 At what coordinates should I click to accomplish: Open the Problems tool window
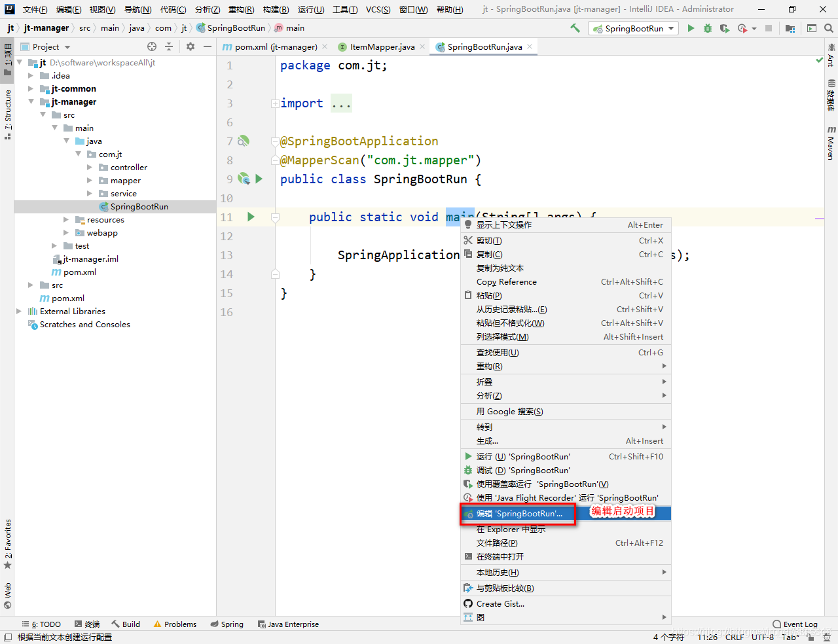pyautogui.click(x=175, y=624)
